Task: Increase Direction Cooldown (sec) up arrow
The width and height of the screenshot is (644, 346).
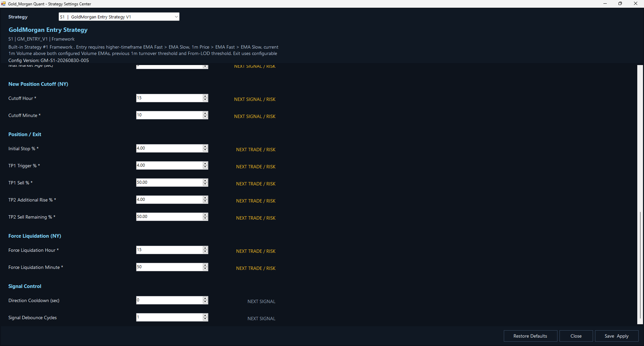Action: point(205,298)
